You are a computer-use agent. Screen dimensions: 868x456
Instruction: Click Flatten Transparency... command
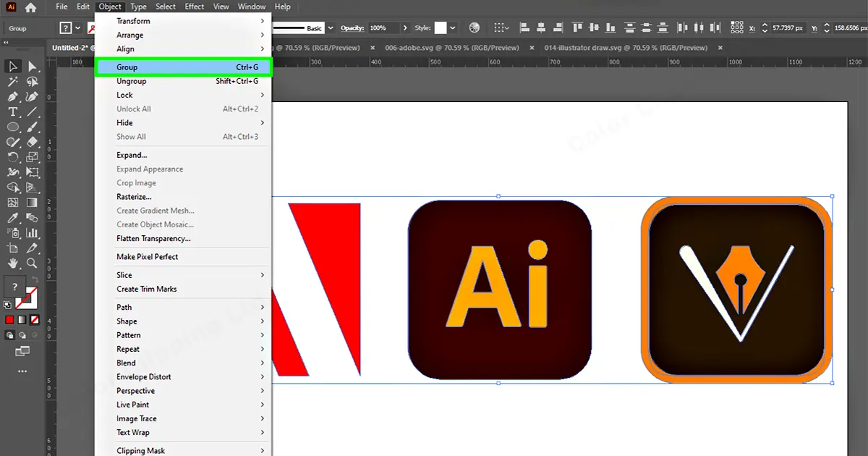[183, 238]
